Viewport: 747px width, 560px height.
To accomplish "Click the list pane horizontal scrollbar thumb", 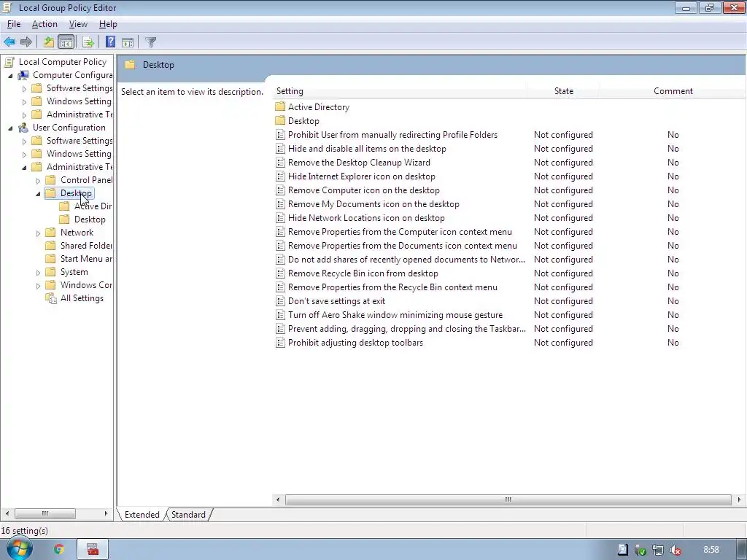I will click(x=508, y=499).
